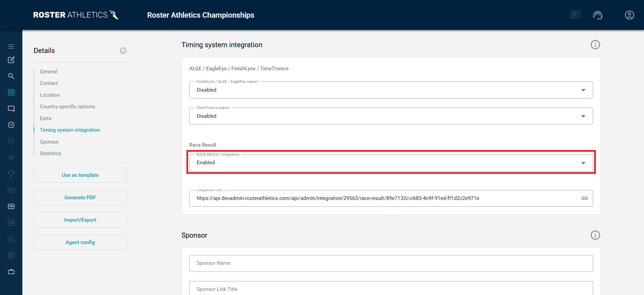
Task: Click Use as template button
Action: [x=80, y=175]
